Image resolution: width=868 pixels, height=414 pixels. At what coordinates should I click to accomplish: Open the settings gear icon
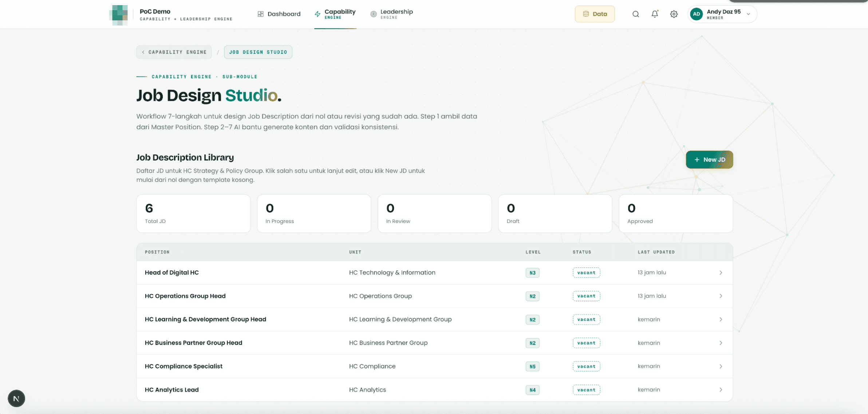point(674,14)
